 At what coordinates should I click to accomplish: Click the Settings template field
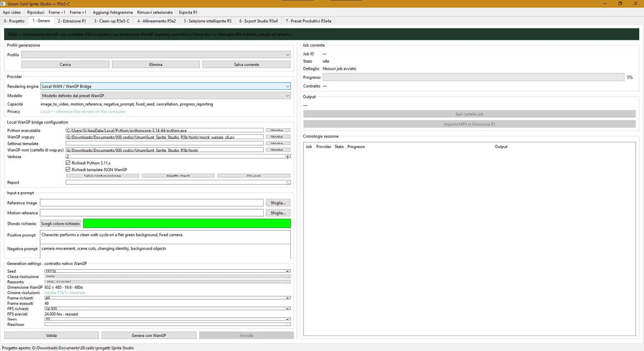pos(165,143)
